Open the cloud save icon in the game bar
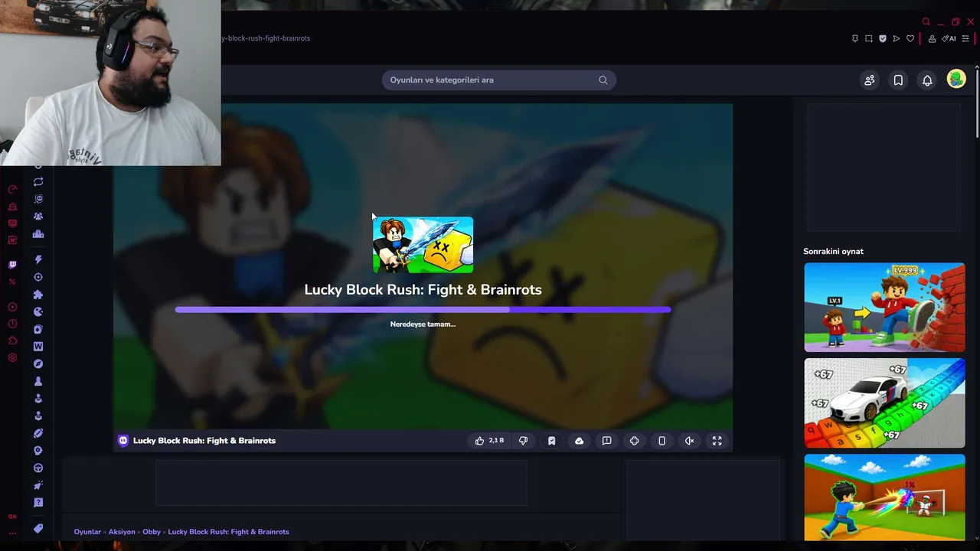 [x=579, y=441]
